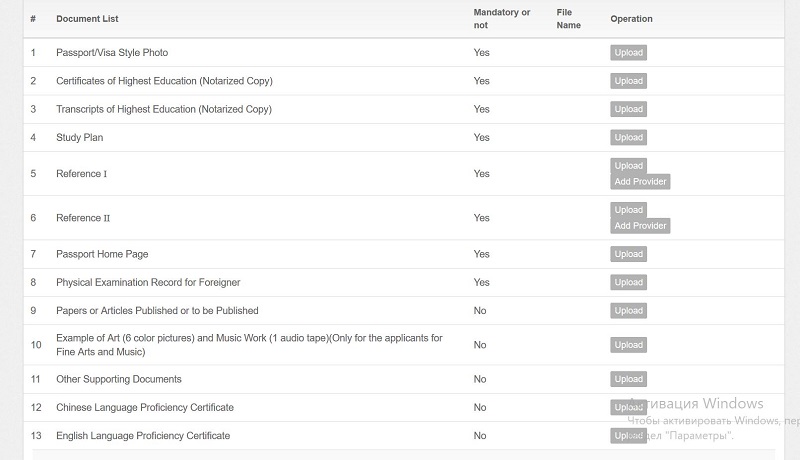Upload the Passport Home Page
Viewport: 800px width, 460px height.
click(x=629, y=254)
